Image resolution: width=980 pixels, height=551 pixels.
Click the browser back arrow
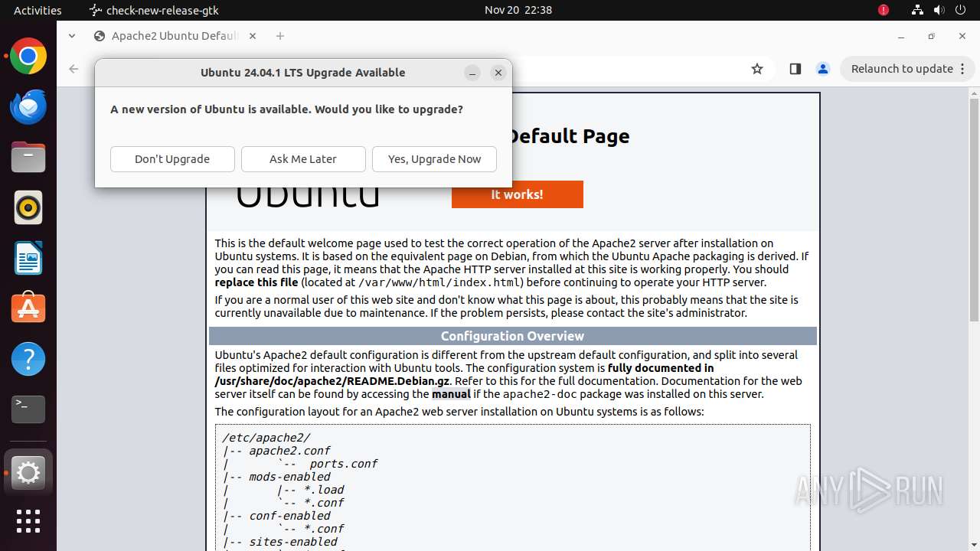(x=73, y=69)
